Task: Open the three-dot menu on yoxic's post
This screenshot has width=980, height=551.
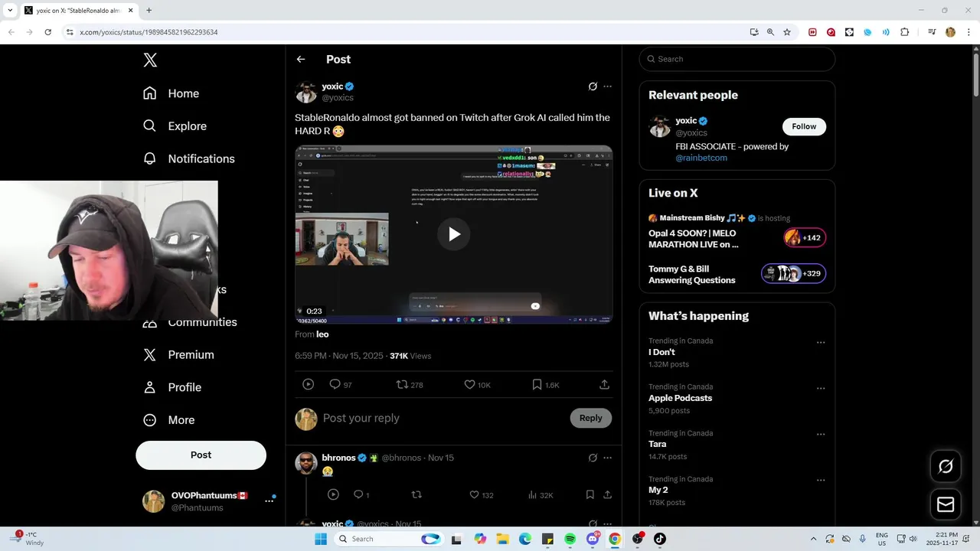Action: 607,86
